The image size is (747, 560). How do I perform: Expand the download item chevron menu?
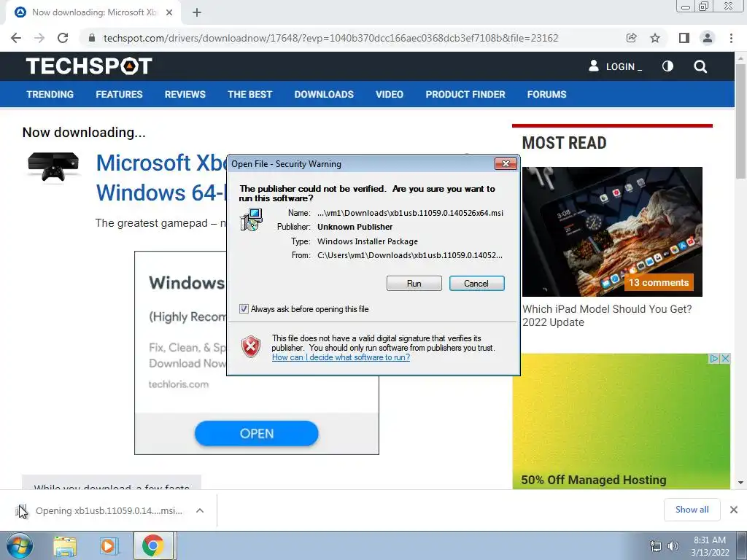[x=200, y=510]
